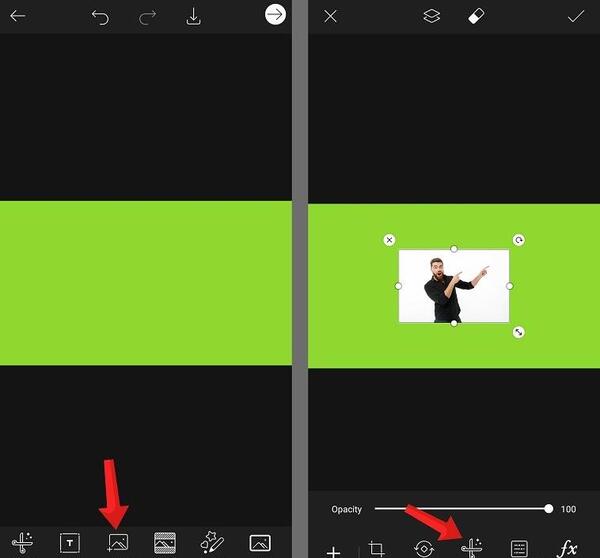Screen dimensions: 600x558
Task: Redo the edit in left screen
Action: pyautogui.click(x=147, y=18)
